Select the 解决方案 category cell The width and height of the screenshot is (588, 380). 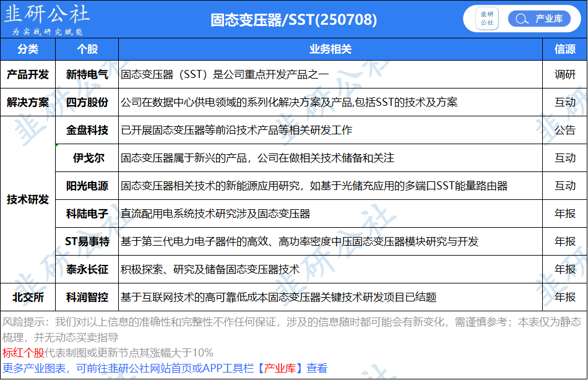[28, 102]
